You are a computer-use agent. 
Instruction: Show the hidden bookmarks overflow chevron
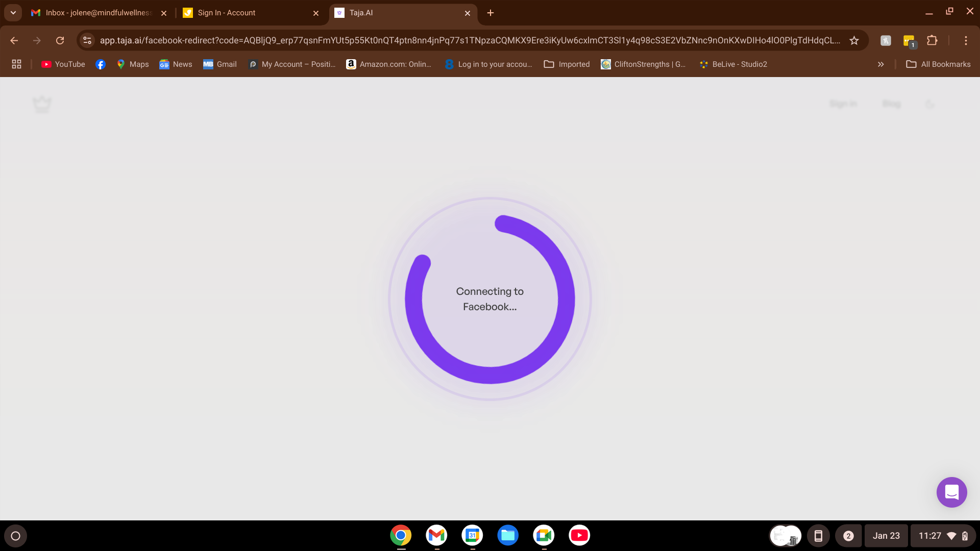(880, 64)
